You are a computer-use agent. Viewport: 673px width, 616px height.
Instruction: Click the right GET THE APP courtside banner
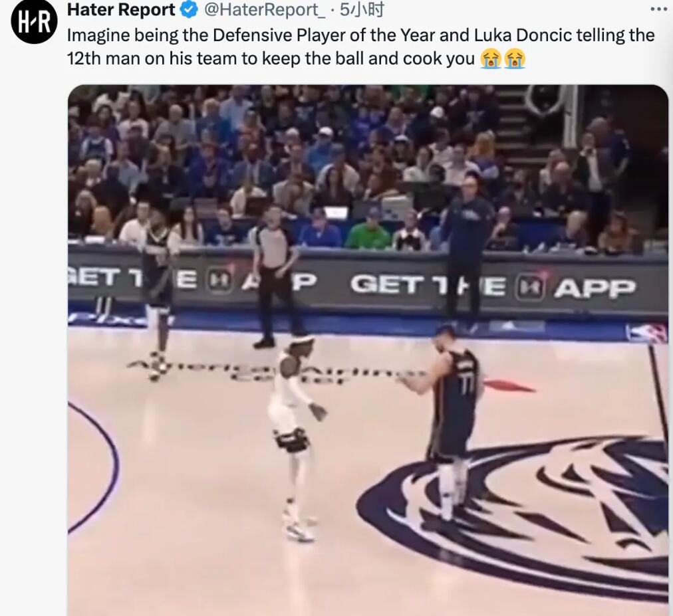(x=493, y=286)
